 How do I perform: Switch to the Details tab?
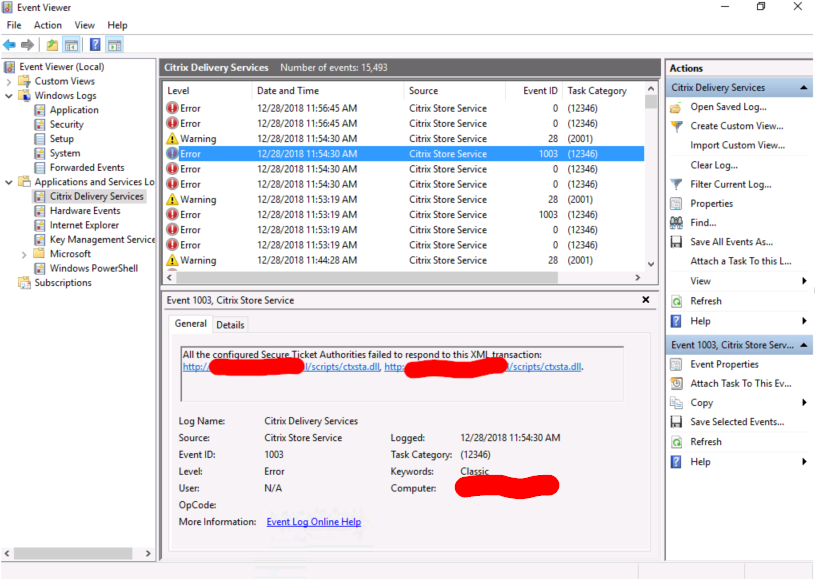click(232, 324)
